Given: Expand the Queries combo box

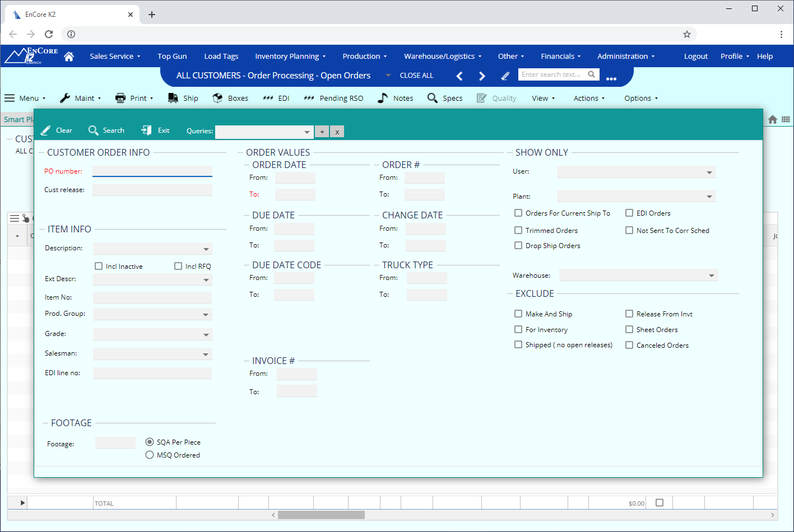Looking at the screenshot, I should [307, 132].
